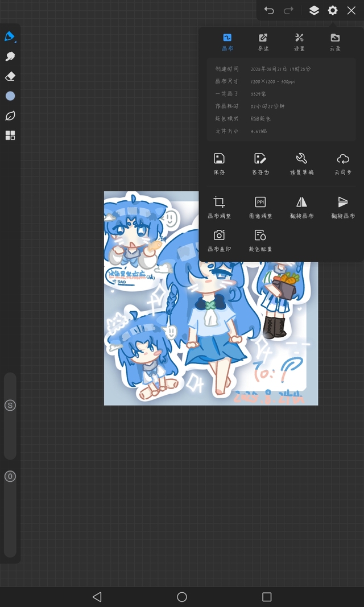Click the leaf icon in left toolbar

10,116
